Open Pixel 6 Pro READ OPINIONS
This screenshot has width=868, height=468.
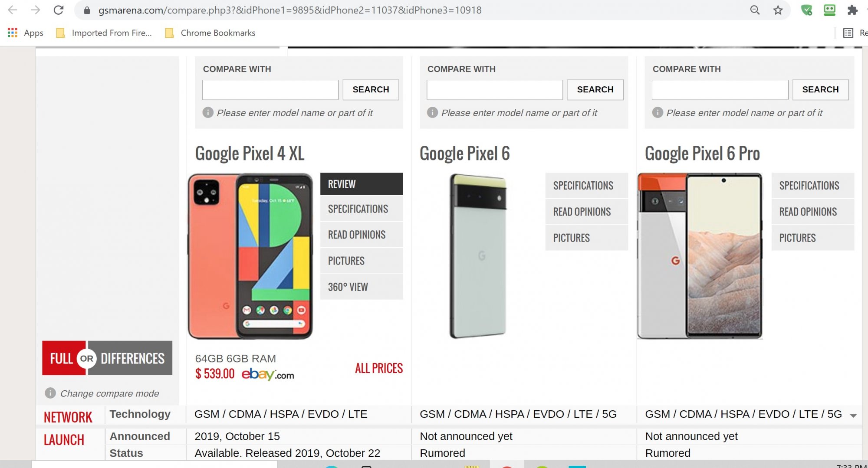[812, 212]
